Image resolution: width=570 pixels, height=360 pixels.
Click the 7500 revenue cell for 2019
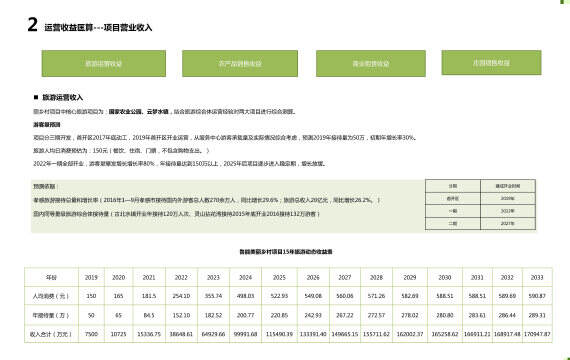click(x=91, y=334)
